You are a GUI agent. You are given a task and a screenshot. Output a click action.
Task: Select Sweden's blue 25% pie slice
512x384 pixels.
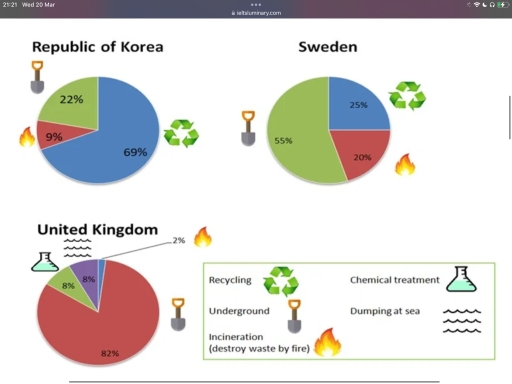(355, 107)
